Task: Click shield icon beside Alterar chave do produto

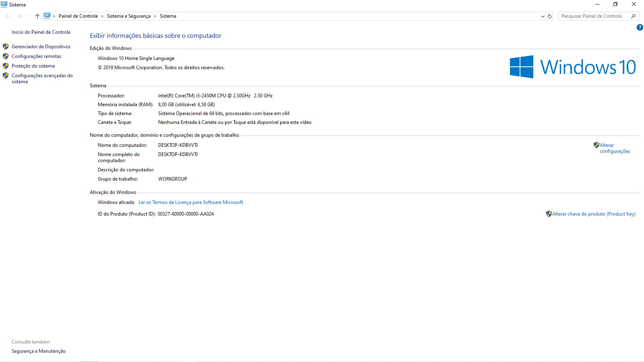Action: [x=549, y=214]
